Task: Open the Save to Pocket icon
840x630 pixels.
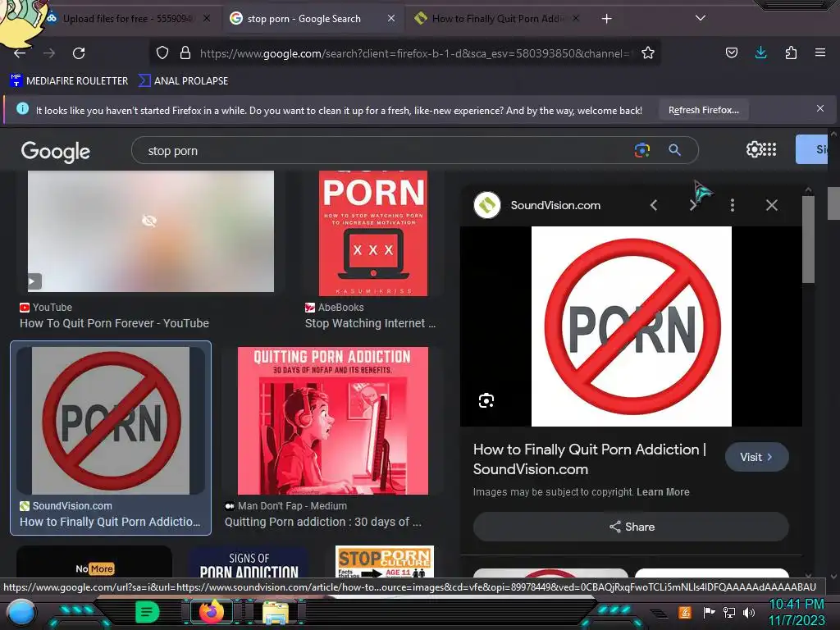Action: coord(731,52)
